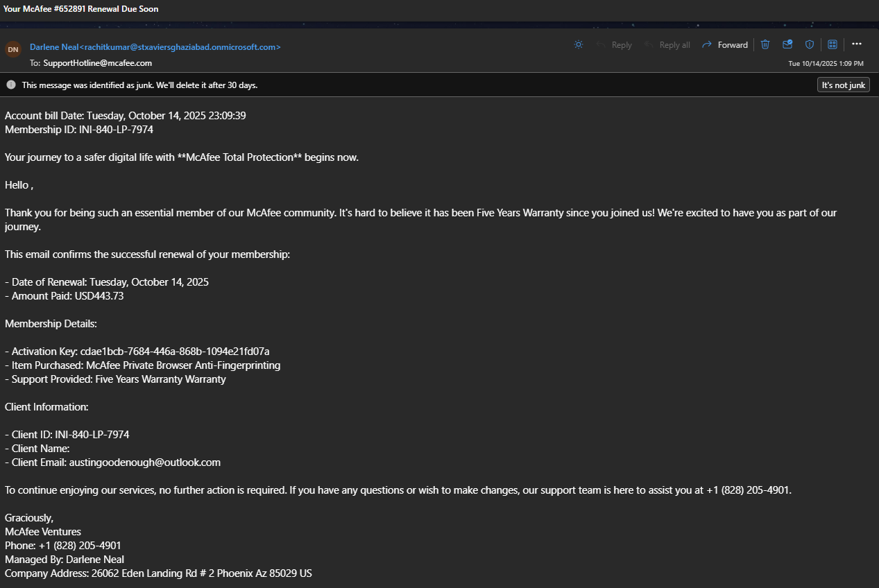Click the Reply all button
The image size is (879, 588).
(667, 44)
